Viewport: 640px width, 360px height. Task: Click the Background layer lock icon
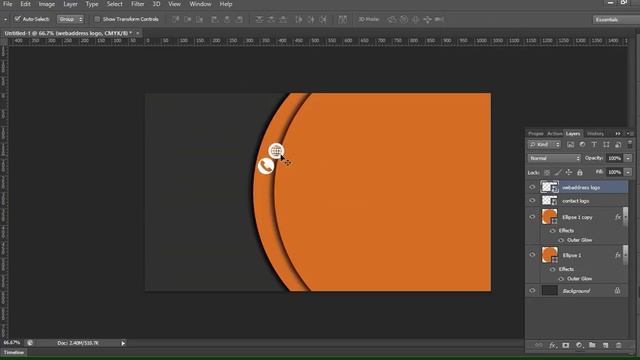tap(617, 291)
